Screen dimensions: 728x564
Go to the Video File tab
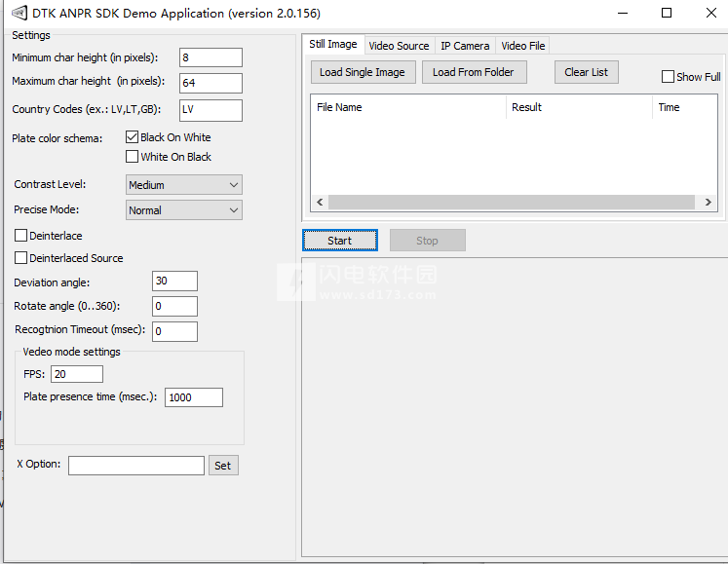coord(522,46)
